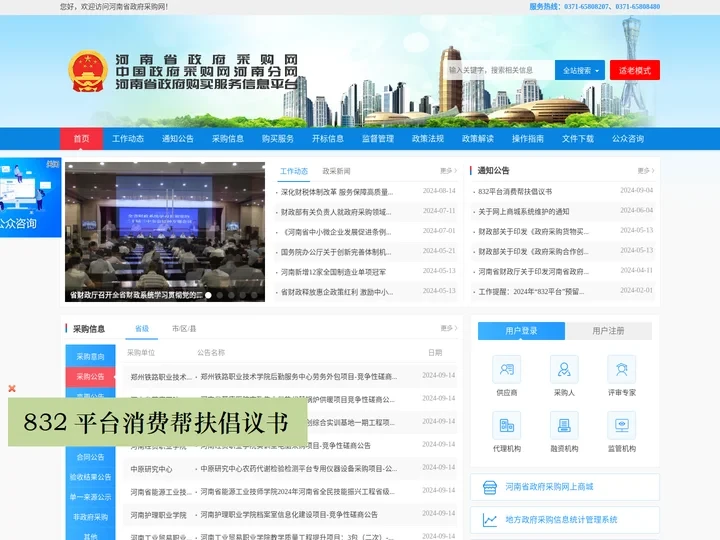Switch to the 政采新闻 tab

[336, 171]
